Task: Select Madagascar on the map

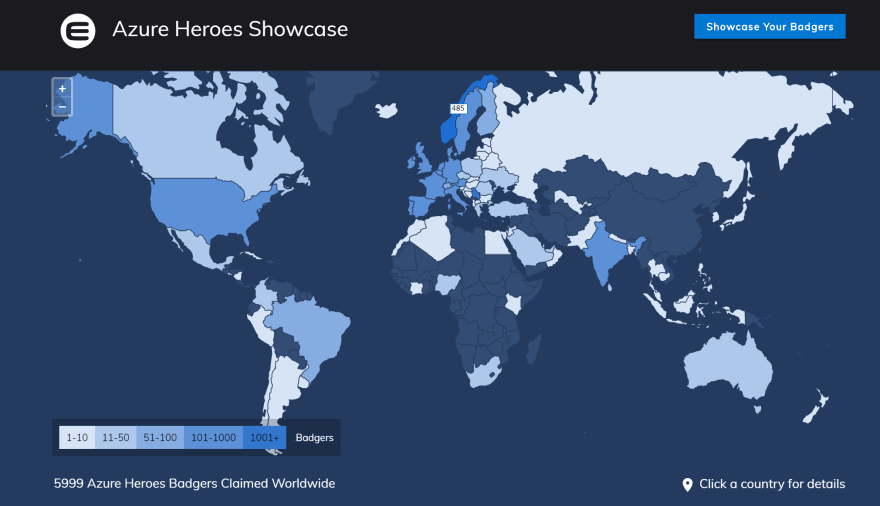Action: click(x=534, y=348)
